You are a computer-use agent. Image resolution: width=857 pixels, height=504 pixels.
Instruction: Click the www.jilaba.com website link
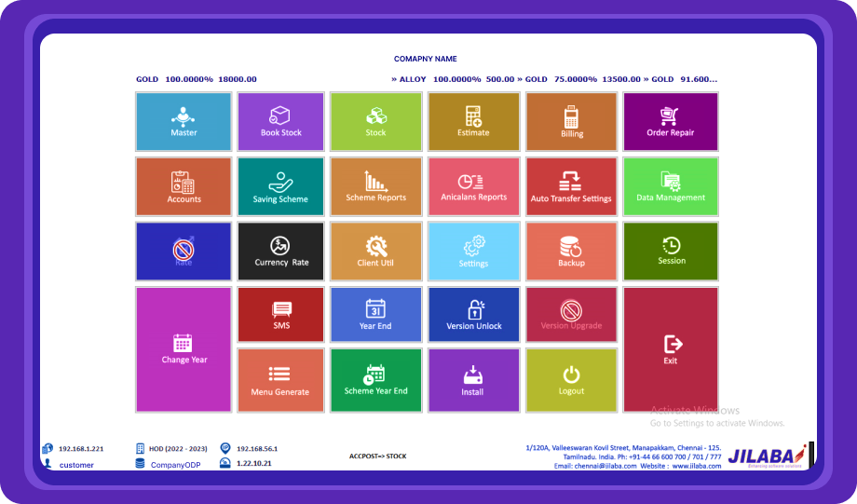pos(696,466)
